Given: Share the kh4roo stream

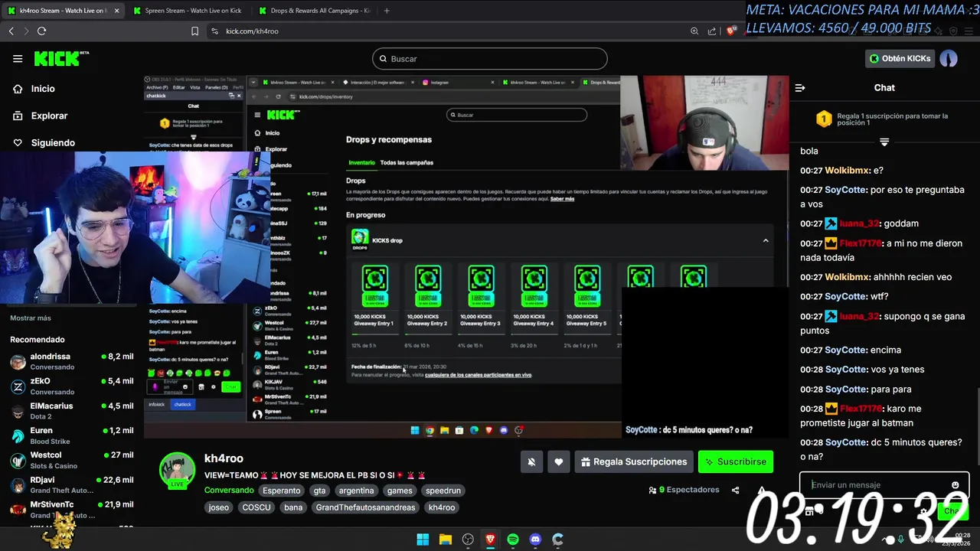Looking at the screenshot, I should coord(735,491).
